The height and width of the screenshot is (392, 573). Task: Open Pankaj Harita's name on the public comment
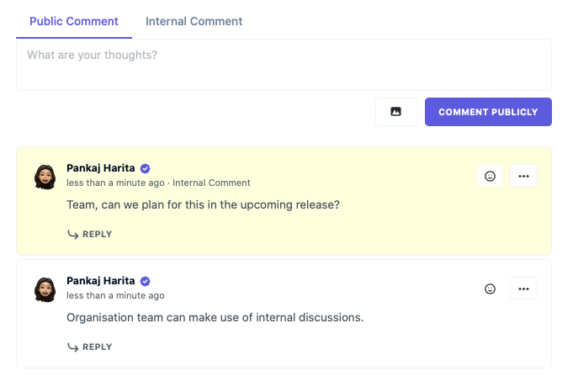click(x=101, y=281)
